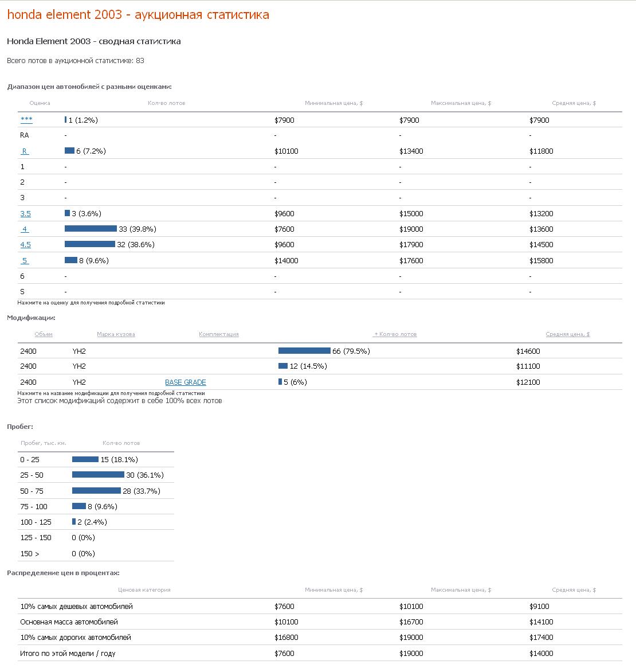This screenshot has width=636, height=672.
Task: Click the 0 - 25 mileage bar
Action: 85,459
